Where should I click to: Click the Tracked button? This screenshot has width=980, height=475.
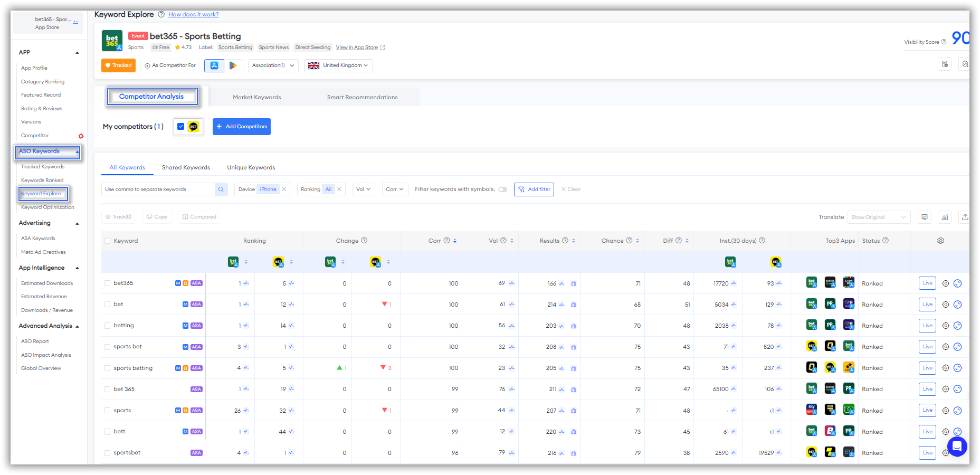(x=119, y=65)
